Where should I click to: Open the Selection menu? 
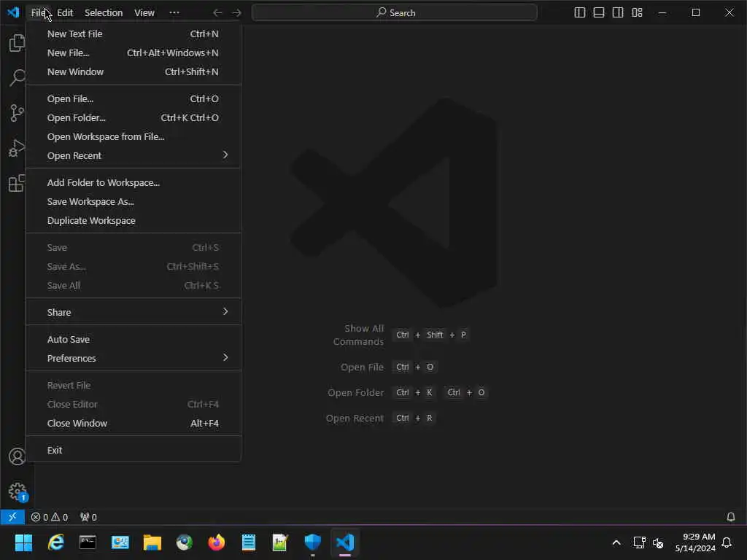[104, 13]
